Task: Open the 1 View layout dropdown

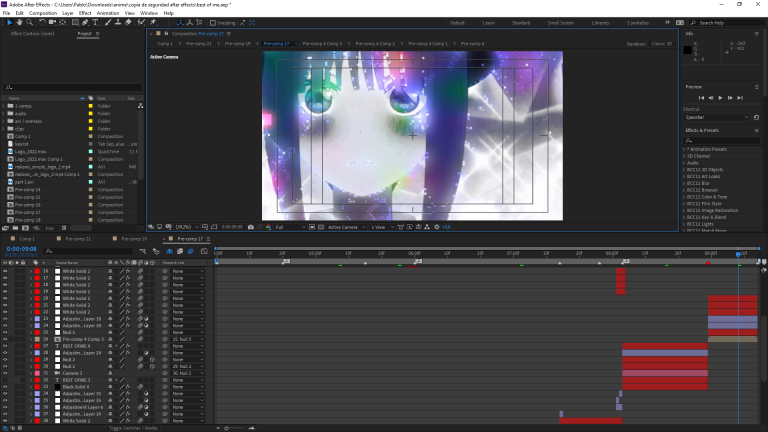Action: [x=383, y=227]
